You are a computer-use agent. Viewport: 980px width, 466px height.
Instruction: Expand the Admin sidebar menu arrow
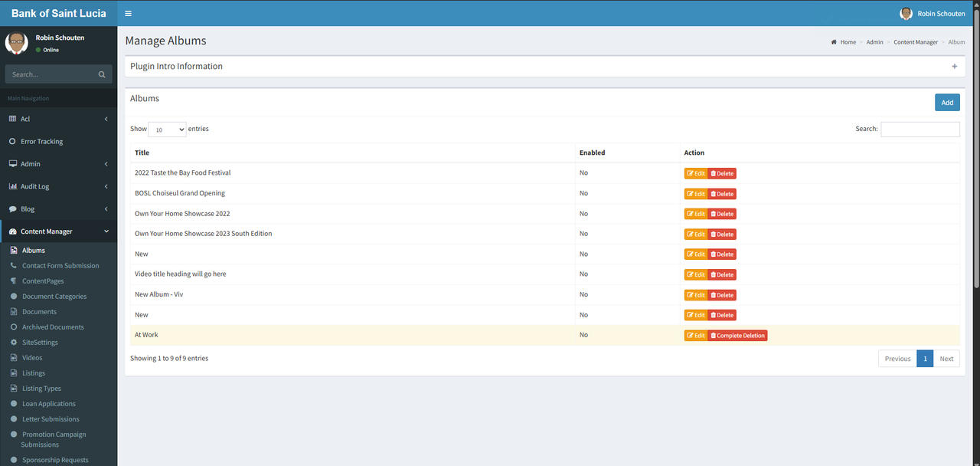pos(106,164)
